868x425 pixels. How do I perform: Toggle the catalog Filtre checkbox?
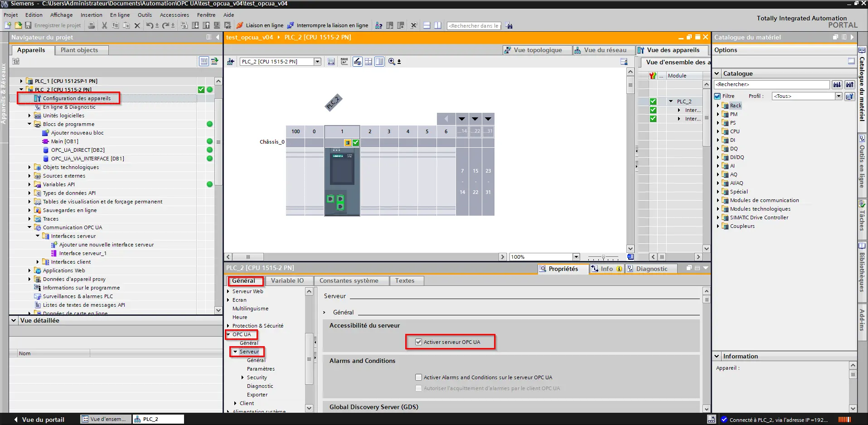(718, 96)
